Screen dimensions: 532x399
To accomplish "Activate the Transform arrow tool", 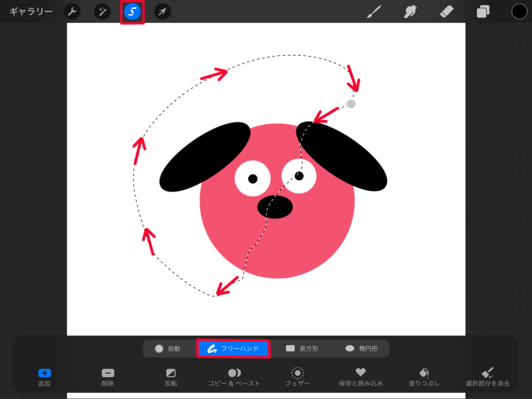I will point(163,11).
